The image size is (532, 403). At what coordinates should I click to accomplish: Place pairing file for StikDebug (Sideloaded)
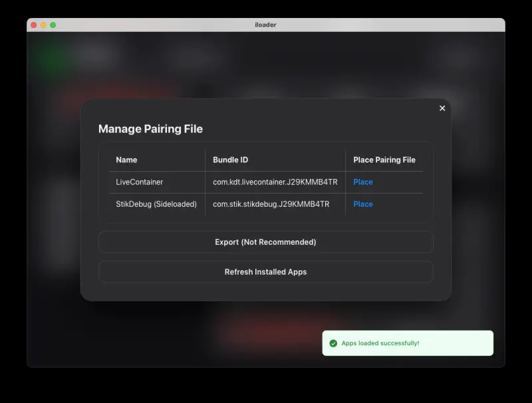[x=363, y=204]
